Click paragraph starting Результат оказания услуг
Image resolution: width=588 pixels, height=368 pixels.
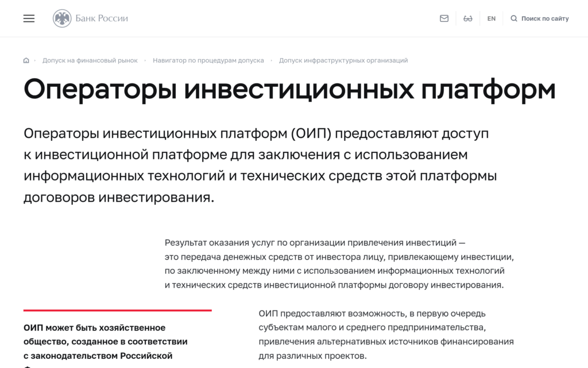click(339, 263)
